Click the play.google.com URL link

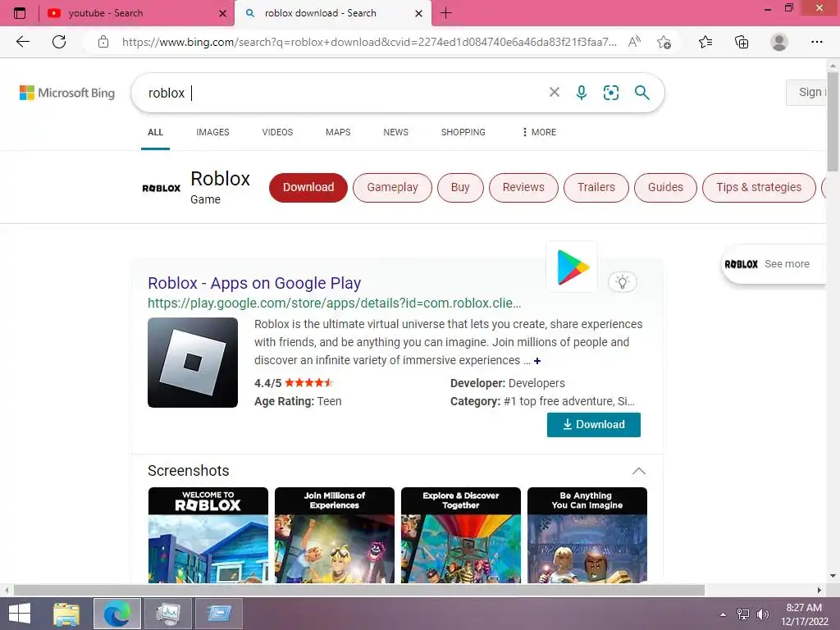[335, 304]
